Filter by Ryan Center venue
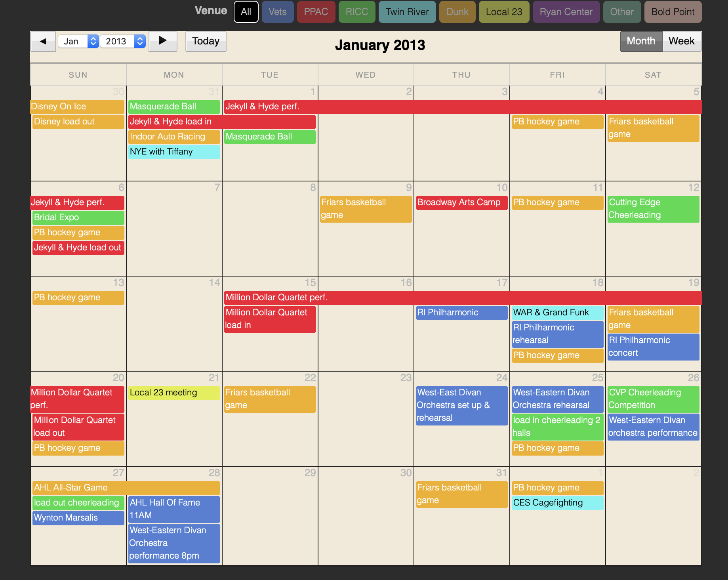This screenshot has height=580, width=728. [x=566, y=12]
